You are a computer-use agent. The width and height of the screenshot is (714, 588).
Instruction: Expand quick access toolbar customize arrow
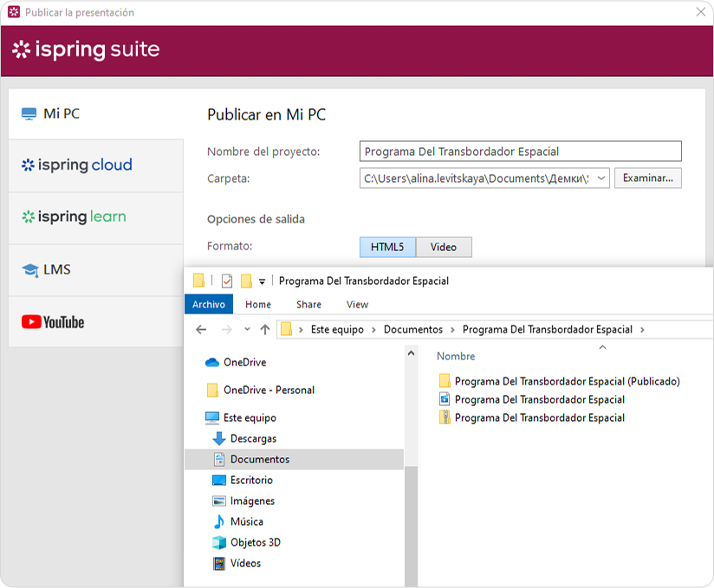click(262, 281)
